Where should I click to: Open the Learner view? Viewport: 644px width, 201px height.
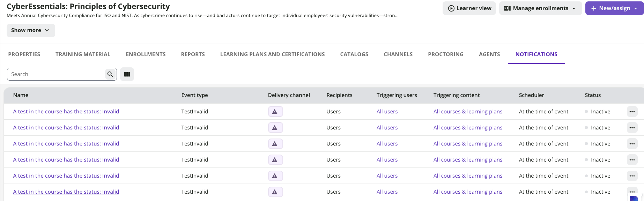pos(469,8)
